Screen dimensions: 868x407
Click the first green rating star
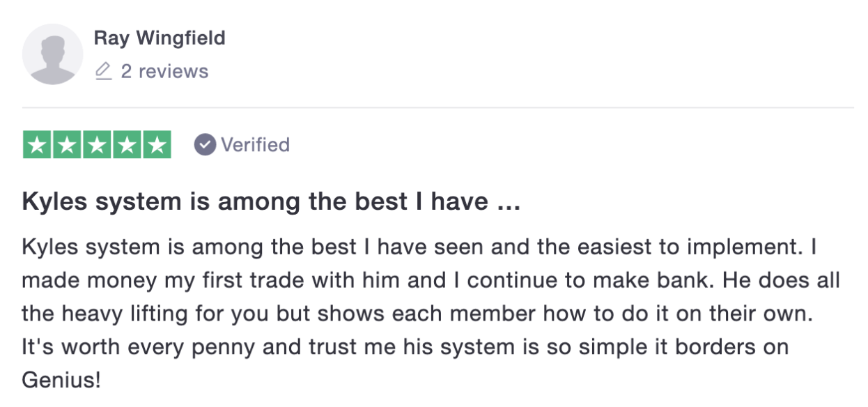coord(38,144)
